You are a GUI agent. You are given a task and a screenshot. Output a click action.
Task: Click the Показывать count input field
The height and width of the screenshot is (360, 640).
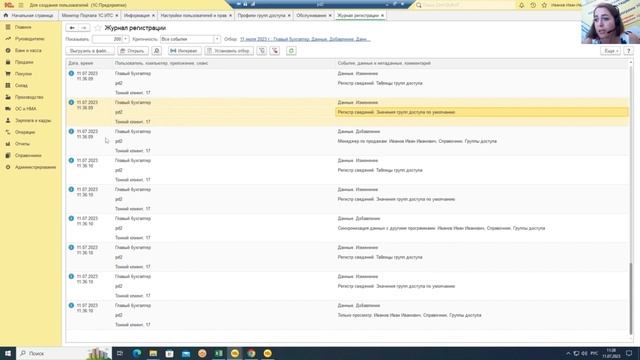point(107,39)
